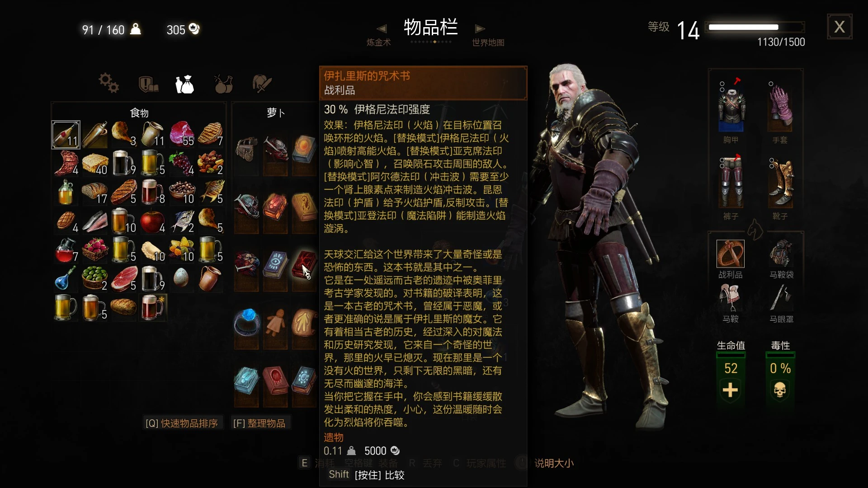Select the weapons and armor filter icon
868x488 pixels.
262,84
